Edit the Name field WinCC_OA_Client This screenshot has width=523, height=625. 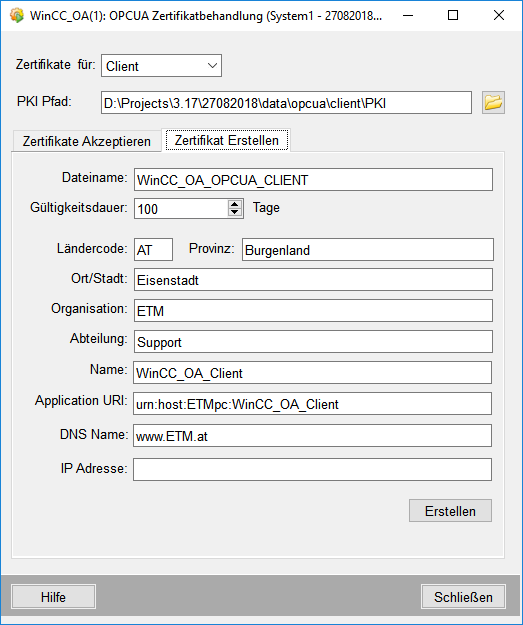coord(313,373)
